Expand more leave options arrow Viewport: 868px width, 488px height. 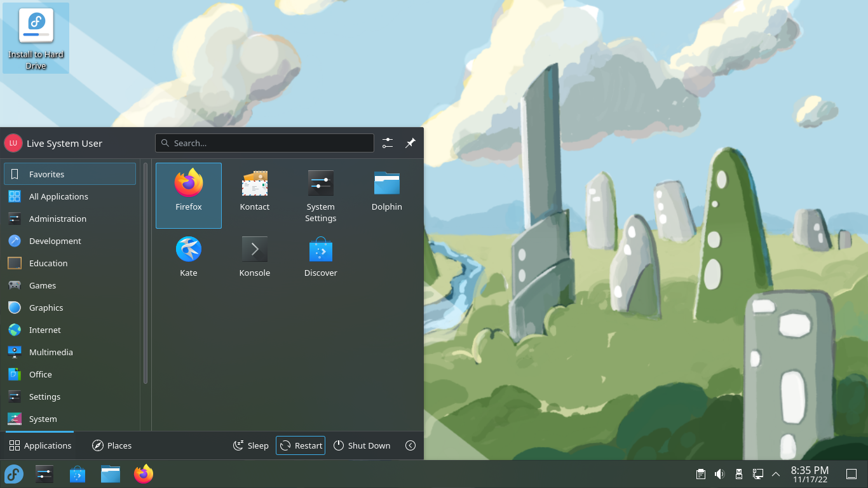(410, 445)
